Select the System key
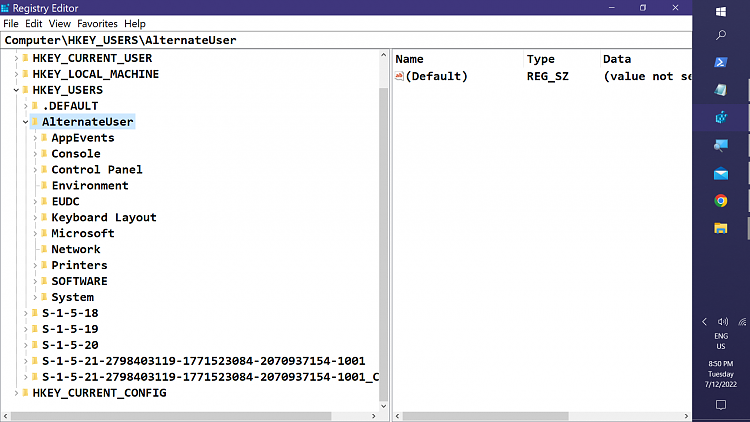Screen dimensions: 750x422 [x=72, y=297]
